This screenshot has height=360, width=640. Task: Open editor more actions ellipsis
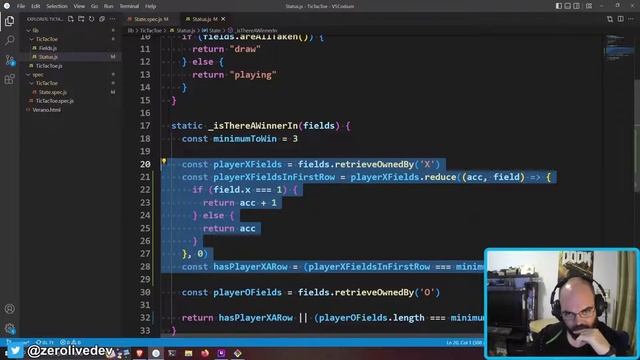[x=631, y=19]
